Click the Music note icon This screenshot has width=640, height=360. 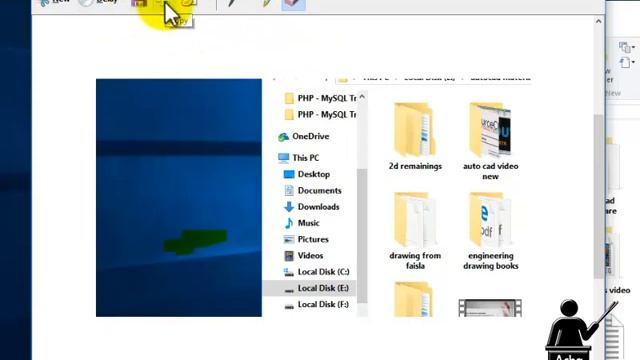[x=289, y=223]
